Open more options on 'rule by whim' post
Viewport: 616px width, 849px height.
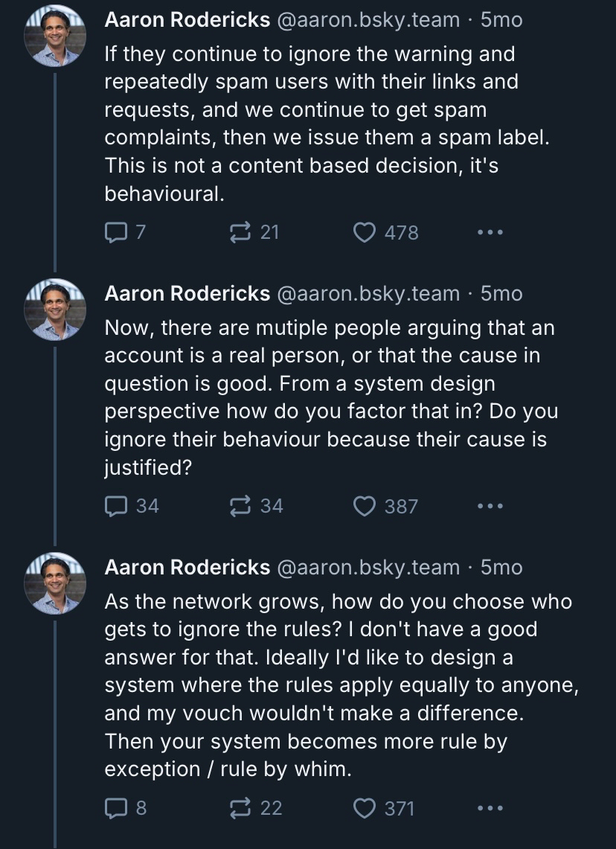(490, 808)
